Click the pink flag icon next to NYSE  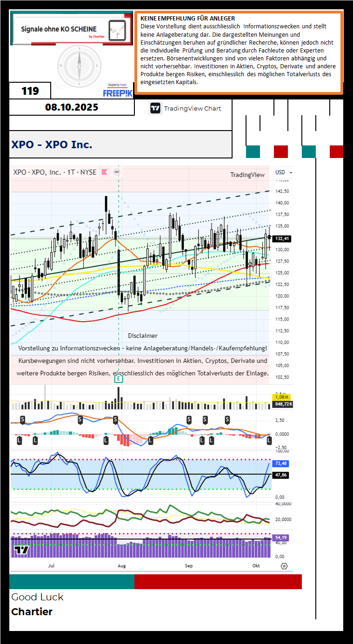click(105, 172)
